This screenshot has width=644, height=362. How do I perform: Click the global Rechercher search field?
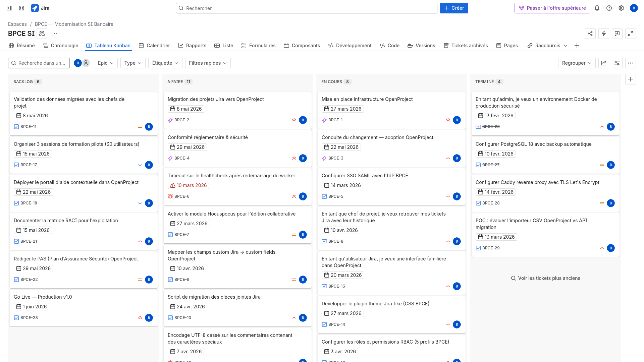306,8
